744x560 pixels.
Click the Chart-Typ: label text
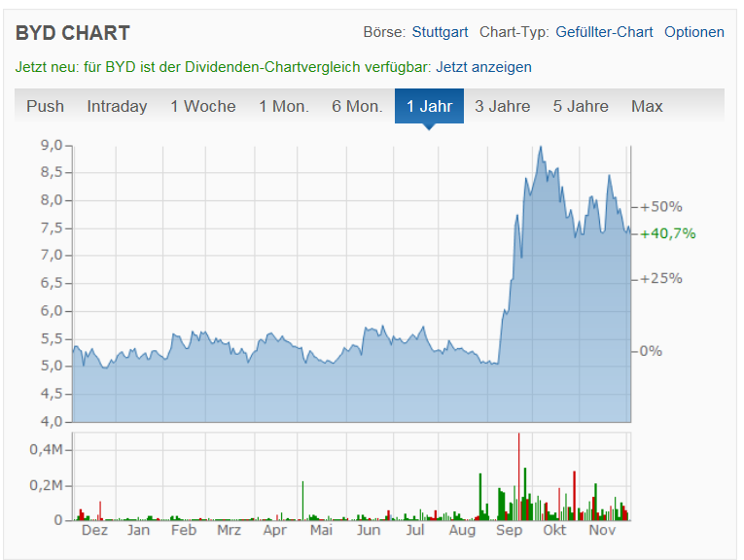[514, 32]
